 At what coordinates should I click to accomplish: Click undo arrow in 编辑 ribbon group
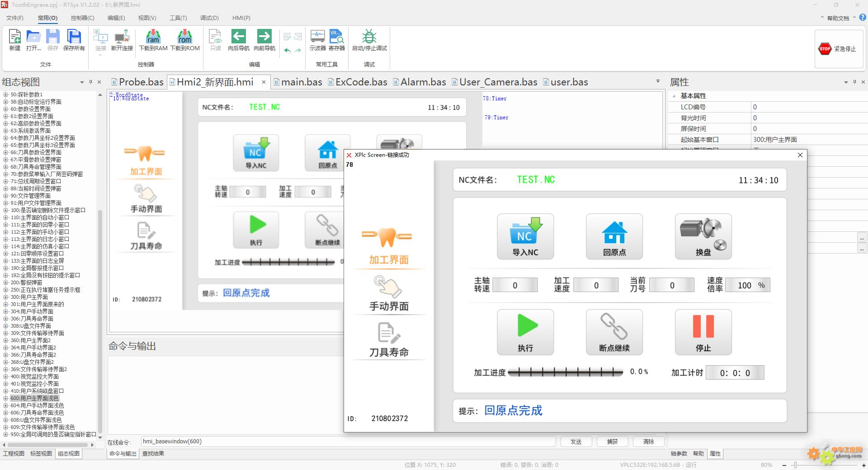click(x=287, y=50)
